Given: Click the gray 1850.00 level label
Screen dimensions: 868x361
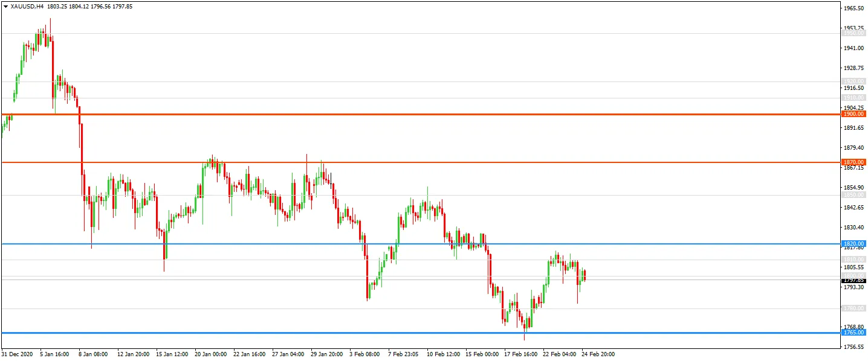Looking at the screenshot, I should click(854, 195).
